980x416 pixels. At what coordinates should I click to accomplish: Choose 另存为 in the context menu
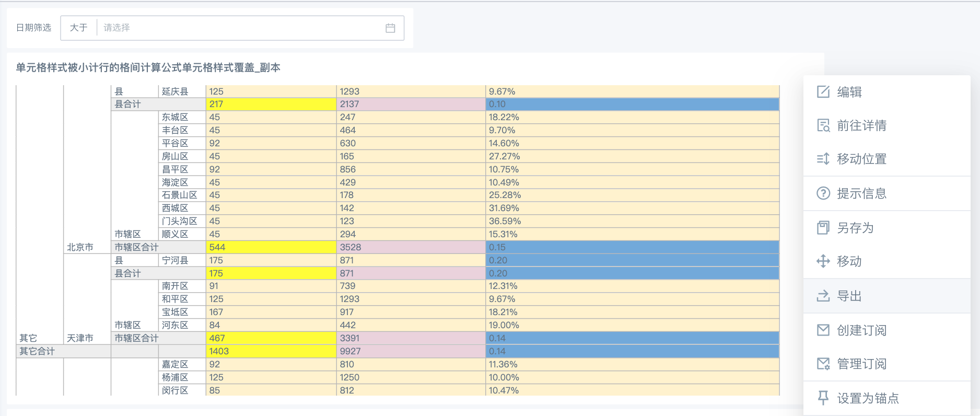click(855, 228)
